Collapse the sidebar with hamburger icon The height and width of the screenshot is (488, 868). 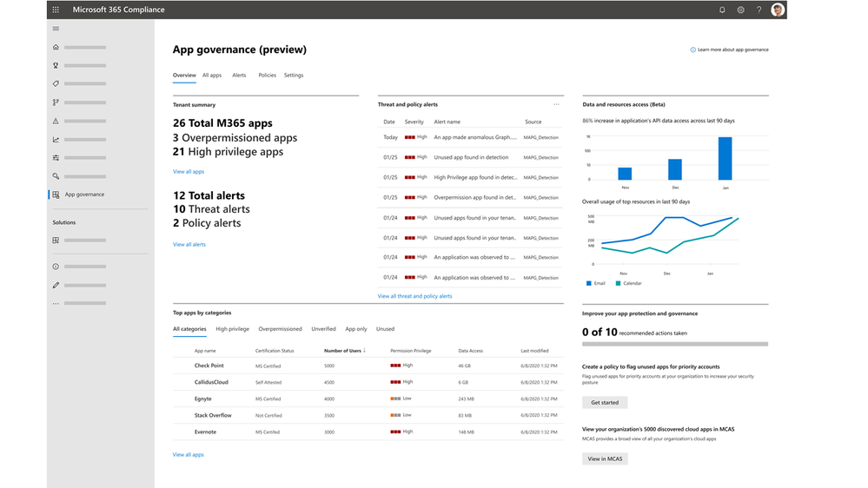(56, 29)
